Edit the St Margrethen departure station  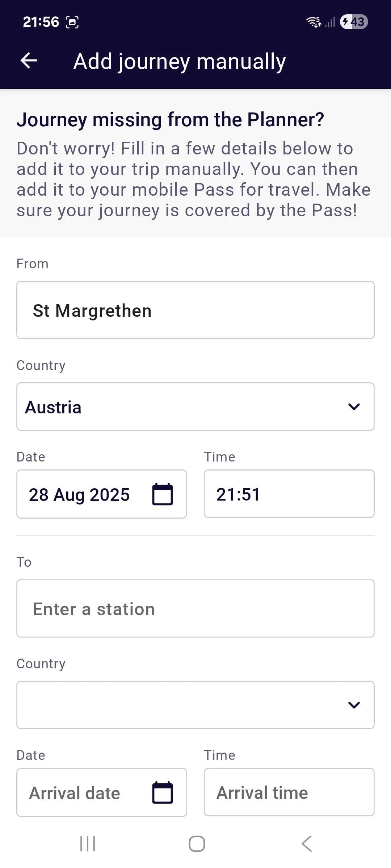click(x=195, y=310)
